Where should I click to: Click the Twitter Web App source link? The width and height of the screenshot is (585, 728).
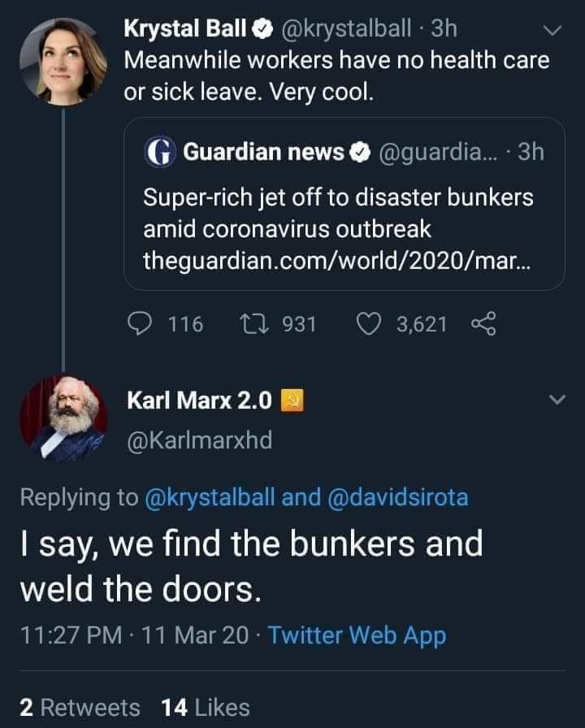[x=357, y=635]
